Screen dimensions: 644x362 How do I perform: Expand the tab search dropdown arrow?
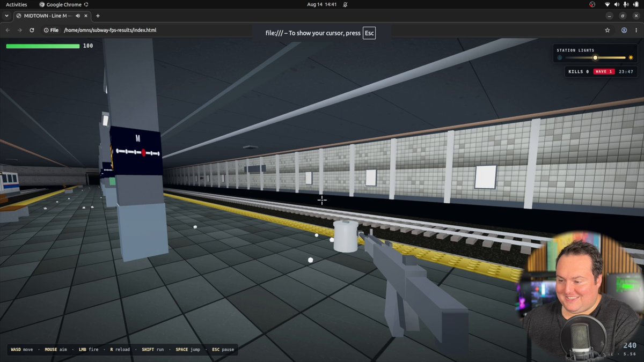[7, 16]
